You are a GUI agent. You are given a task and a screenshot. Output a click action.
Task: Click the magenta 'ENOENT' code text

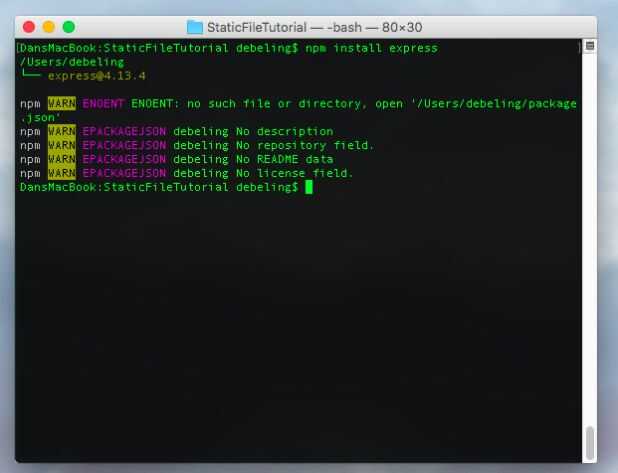click(103, 104)
